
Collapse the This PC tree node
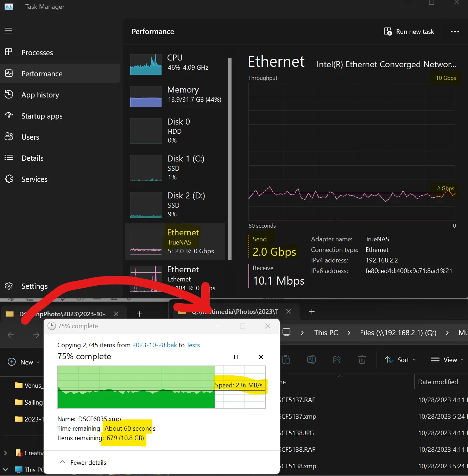click(5, 469)
